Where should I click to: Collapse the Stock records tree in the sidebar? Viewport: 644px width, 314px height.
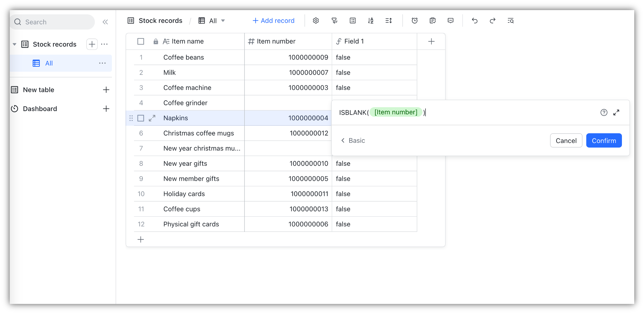pos(14,44)
